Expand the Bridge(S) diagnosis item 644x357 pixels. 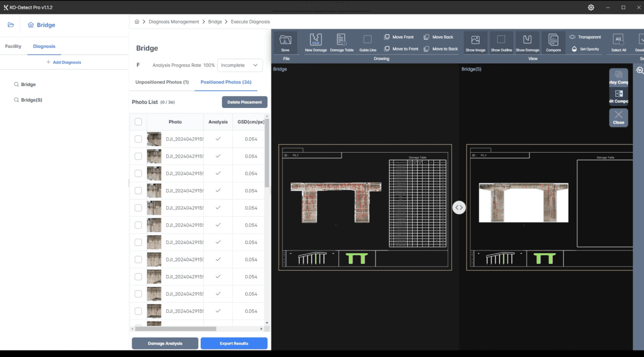[x=31, y=100]
